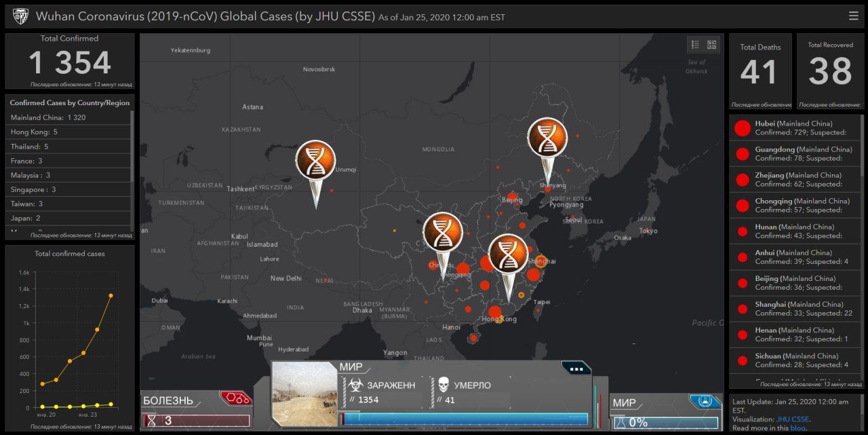Select Malaysia: 3 row

(x=68, y=175)
